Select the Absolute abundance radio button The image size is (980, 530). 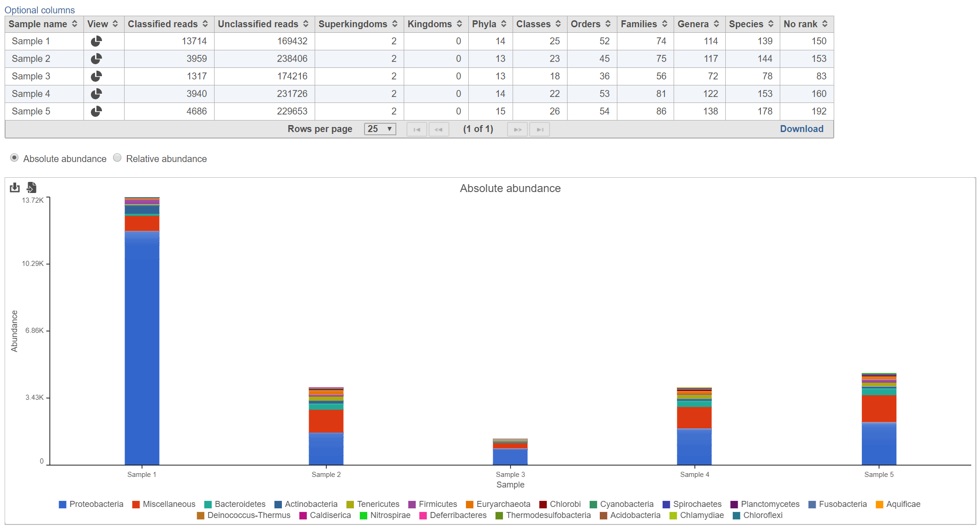tap(14, 158)
